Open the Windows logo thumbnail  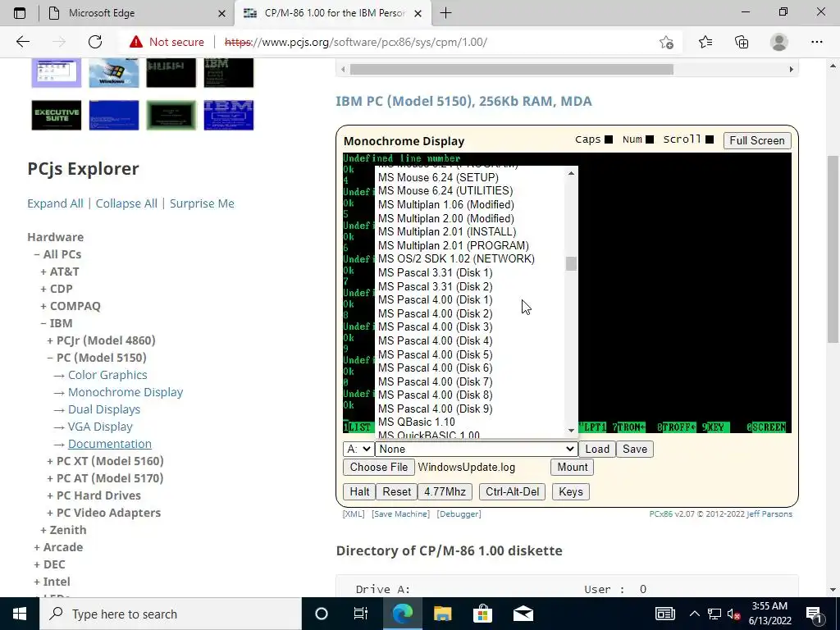click(113, 72)
